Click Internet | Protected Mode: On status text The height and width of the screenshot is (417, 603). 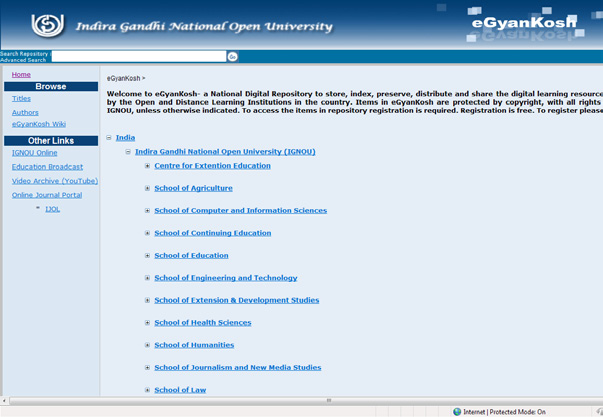504,412
